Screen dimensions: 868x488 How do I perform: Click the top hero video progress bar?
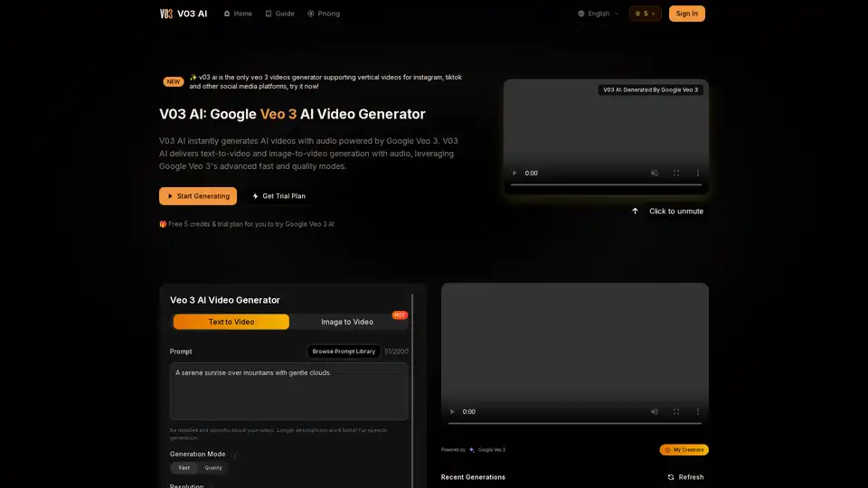pos(606,184)
